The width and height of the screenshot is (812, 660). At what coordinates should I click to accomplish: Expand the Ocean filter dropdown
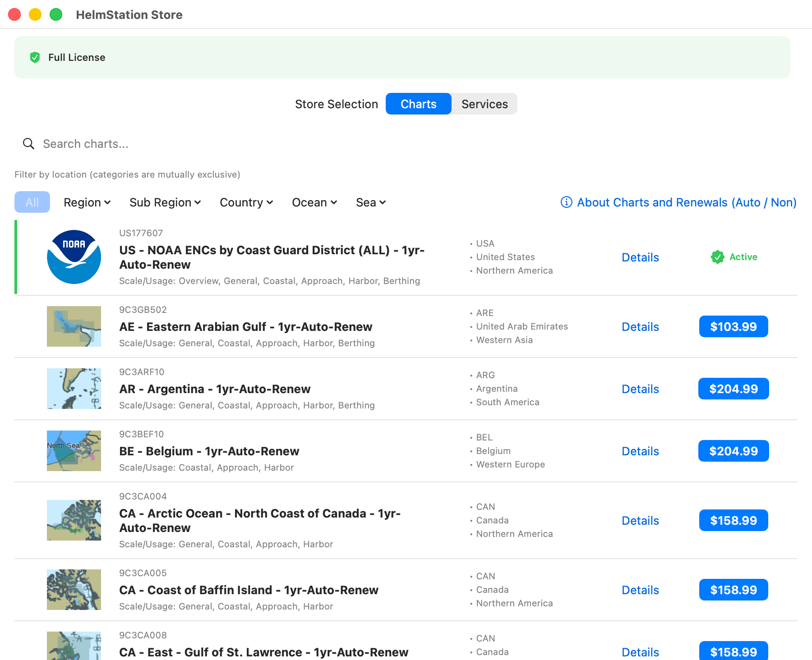pyautogui.click(x=314, y=202)
